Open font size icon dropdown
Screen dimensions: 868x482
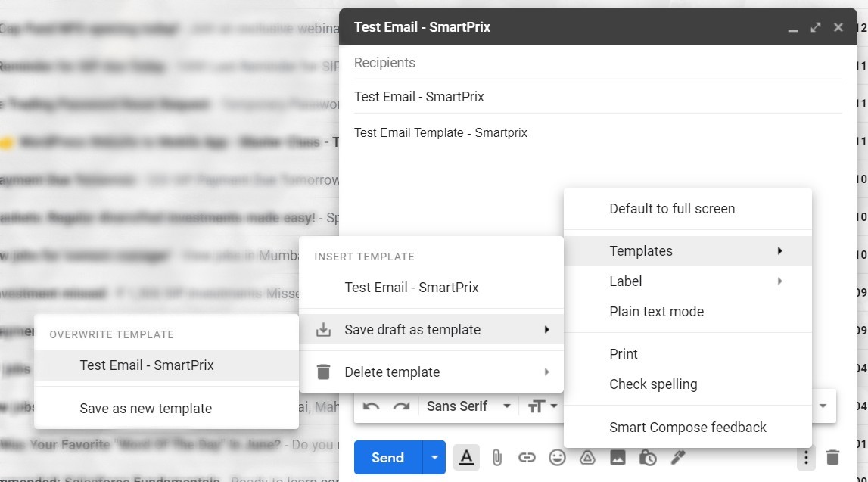543,407
